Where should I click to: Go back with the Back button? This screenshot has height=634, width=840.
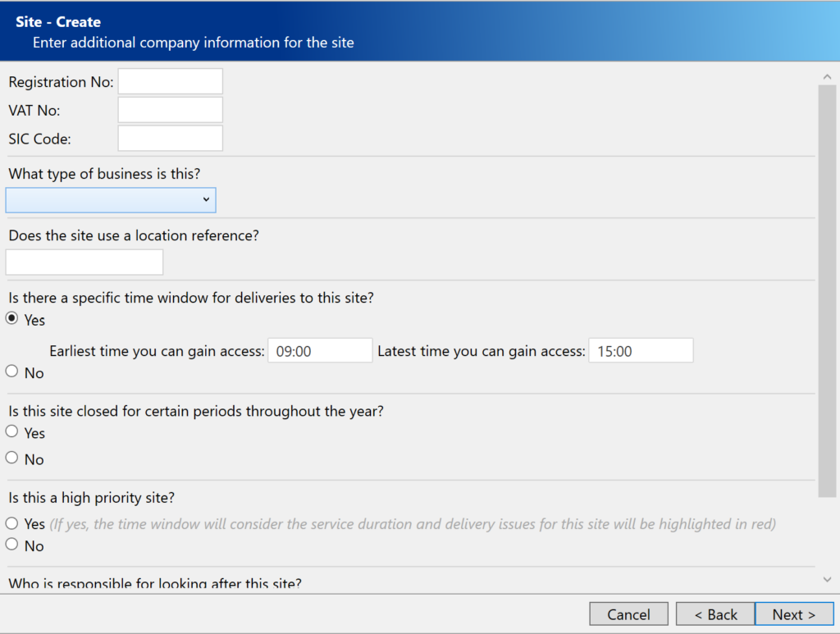click(716, 614)
